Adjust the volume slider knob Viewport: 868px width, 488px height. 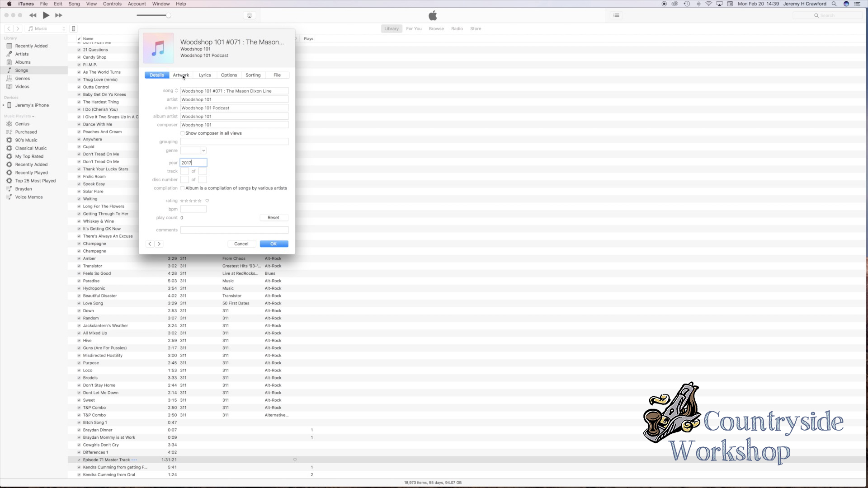168,15
